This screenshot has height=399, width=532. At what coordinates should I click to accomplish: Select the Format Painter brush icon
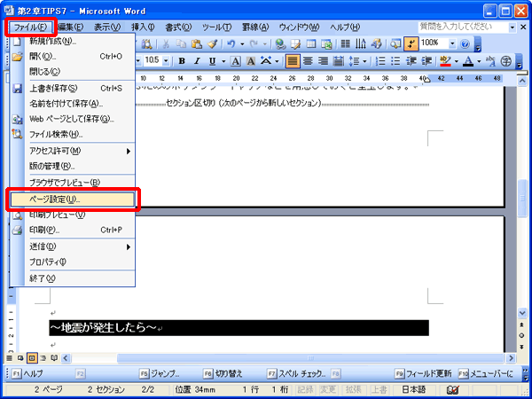(213, 44)
